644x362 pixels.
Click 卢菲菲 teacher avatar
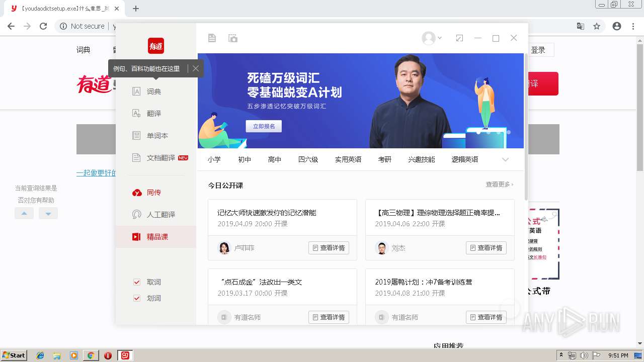point(224,248)
